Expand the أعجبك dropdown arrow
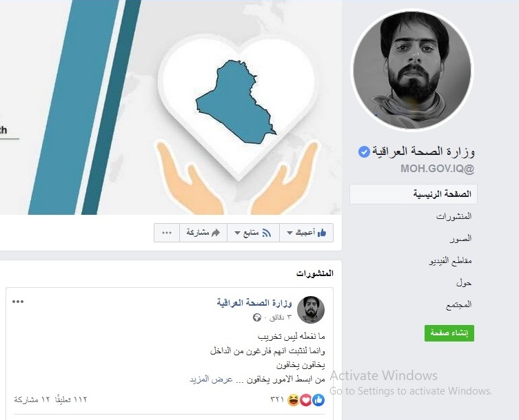519x420 pixels. tap(289, 233)
